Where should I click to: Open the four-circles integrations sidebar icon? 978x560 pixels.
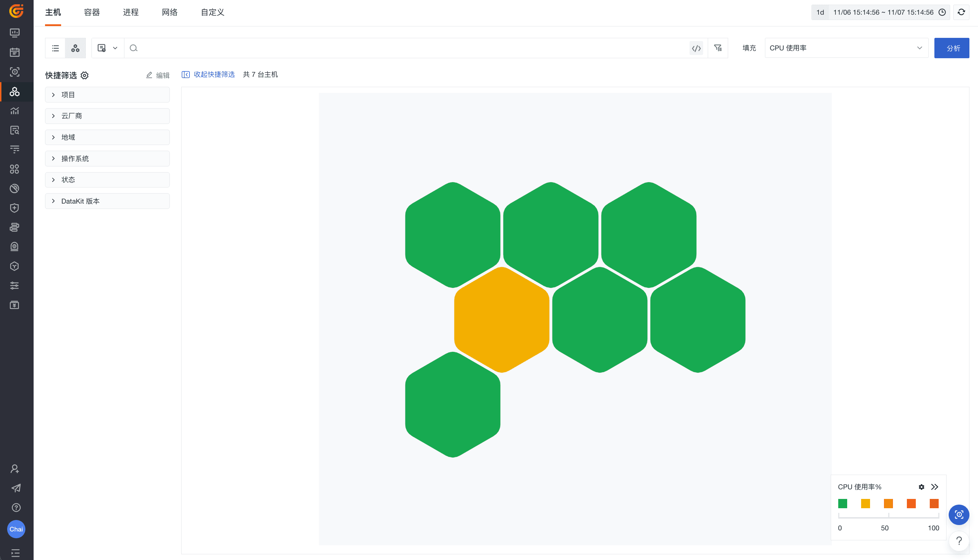click(x=15, y=169)
